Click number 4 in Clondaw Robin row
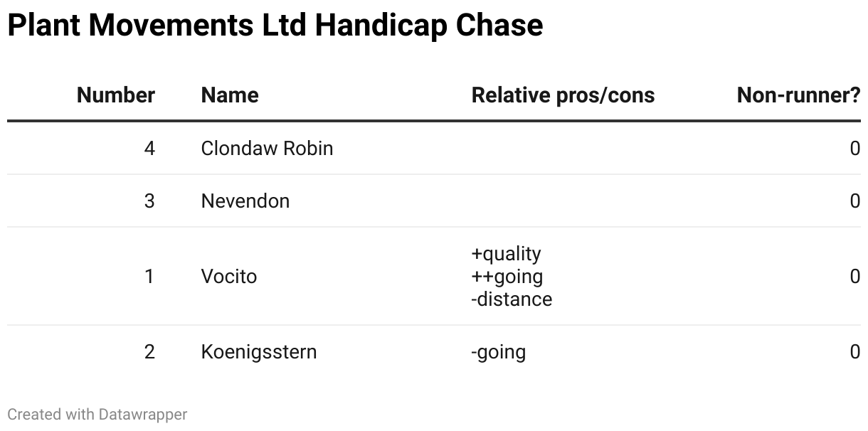The height and width of the screenshot is (431, 868). pos(149,148)
